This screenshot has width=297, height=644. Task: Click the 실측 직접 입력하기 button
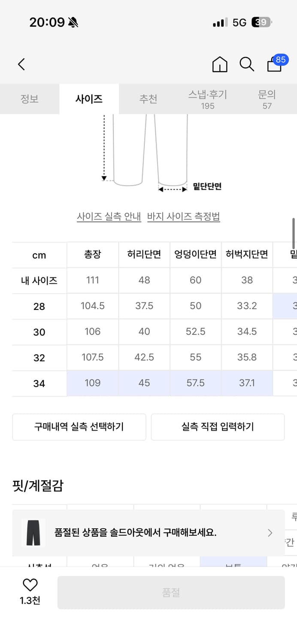tap(218, 427)
